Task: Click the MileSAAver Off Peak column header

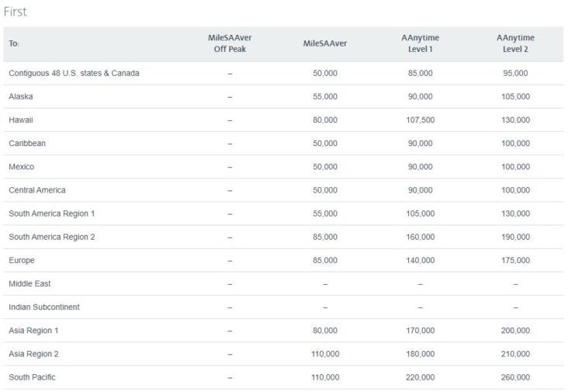Action: [x=230, y=43]
